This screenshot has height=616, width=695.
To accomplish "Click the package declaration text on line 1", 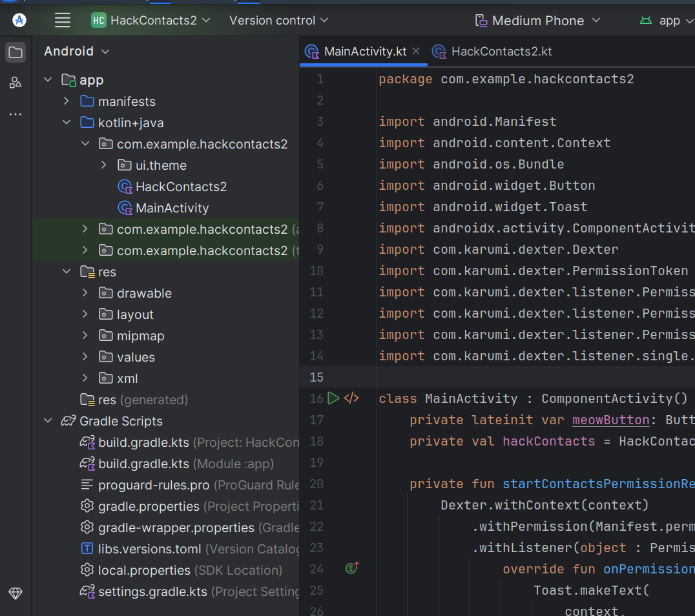I will click(506, 79).
